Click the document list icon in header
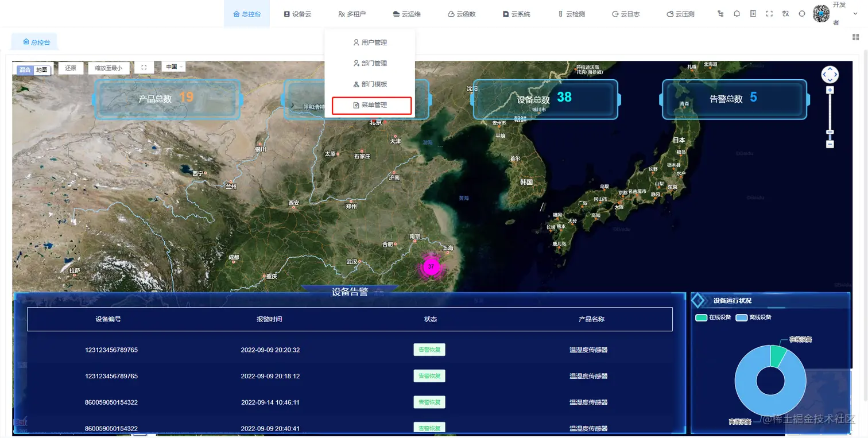 (x=753, y=14)
